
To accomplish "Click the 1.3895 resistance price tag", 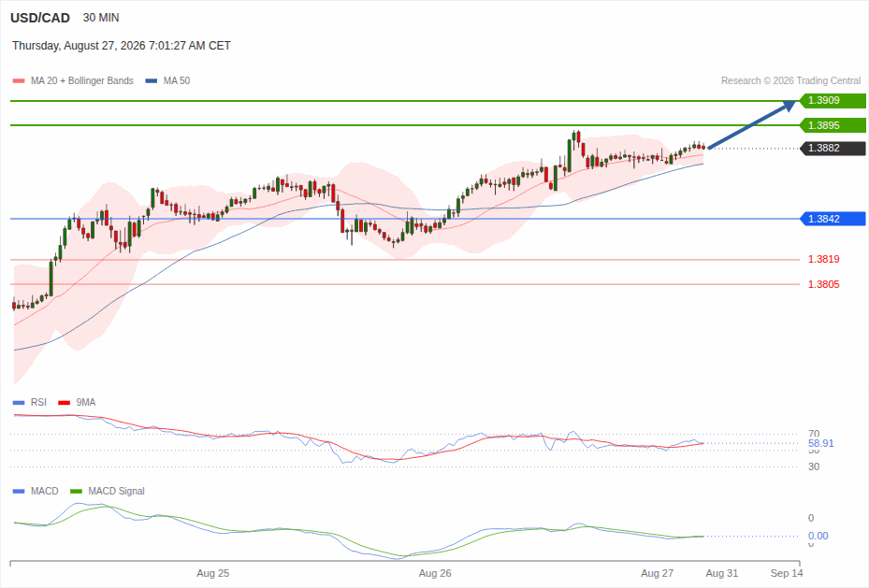I will click(x=833, y=125).
